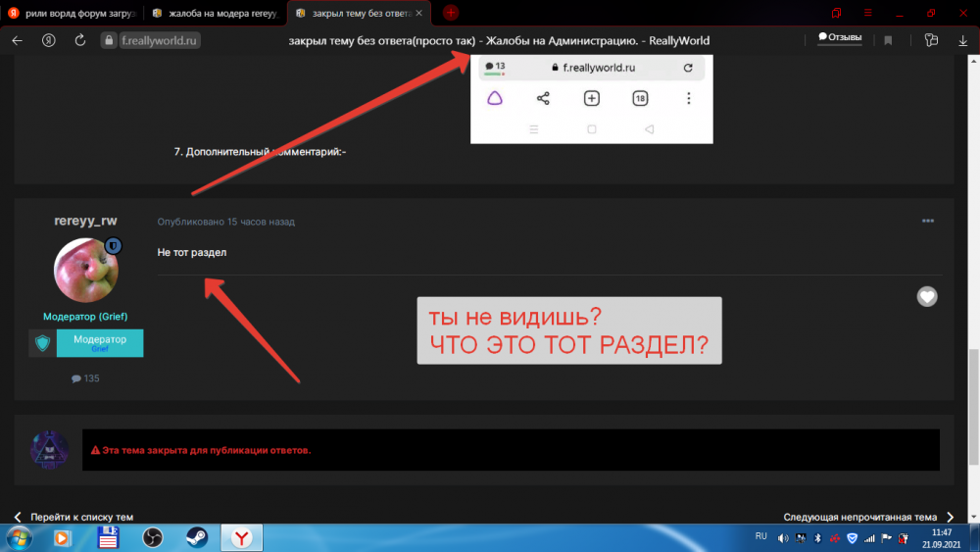
Task: Open the 'Опубликовано 15 часов назад' timestamp
Action: point(225,222)
